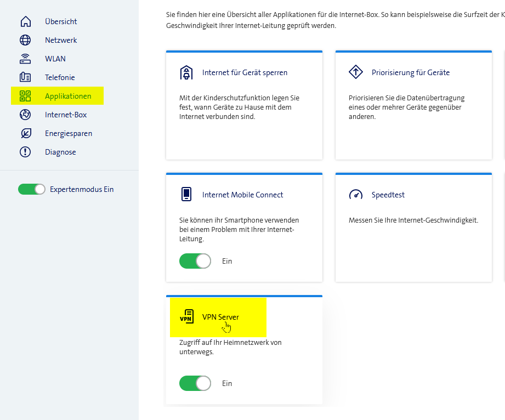Open Internet für Gerät sperren title
Screen dimensions: 505x420
245,72
